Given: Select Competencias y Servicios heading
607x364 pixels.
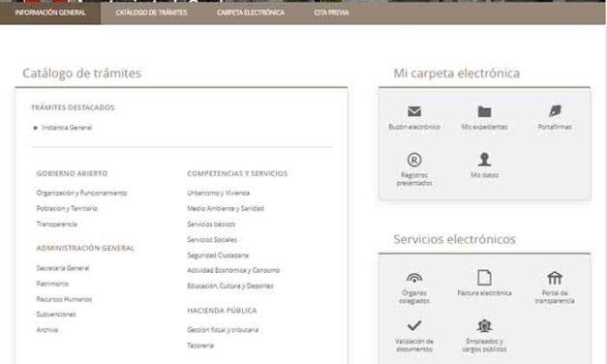Looking at the screenshot, I should click(x=237, y=173).
